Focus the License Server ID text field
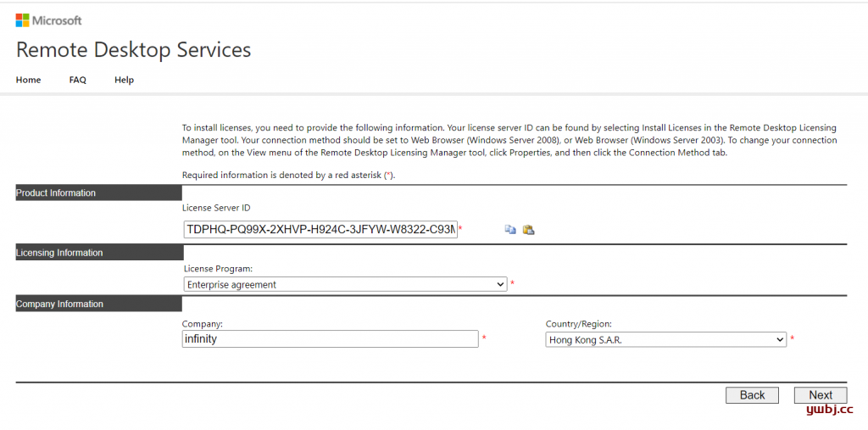This screenshot has width=868, height=430. click(320, 229)
